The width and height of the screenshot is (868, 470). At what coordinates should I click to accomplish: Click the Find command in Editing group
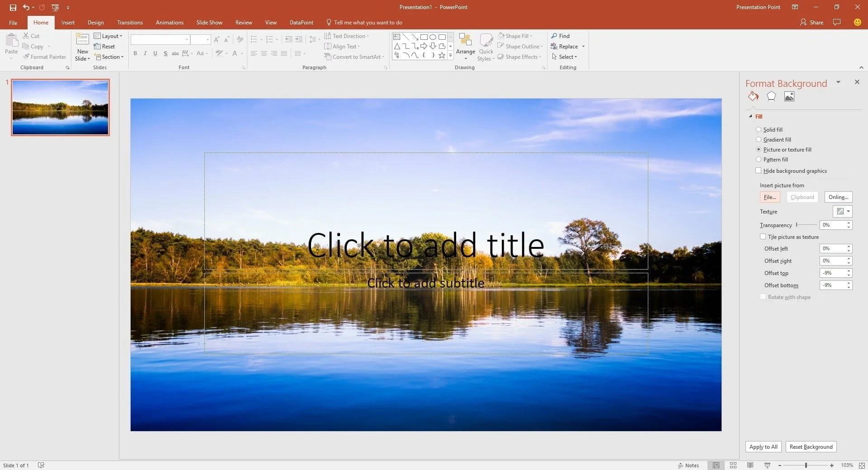(x=561, y=36)
